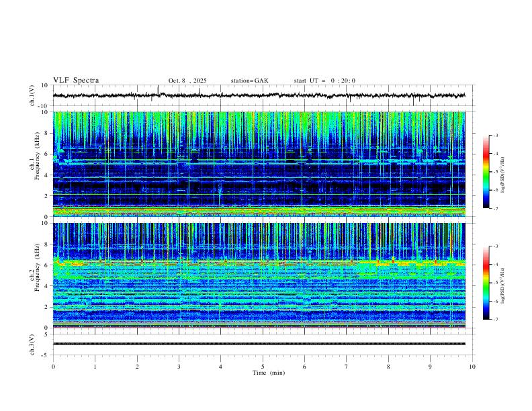Click the ch.2 spectrogram panel

click(259, 275)
